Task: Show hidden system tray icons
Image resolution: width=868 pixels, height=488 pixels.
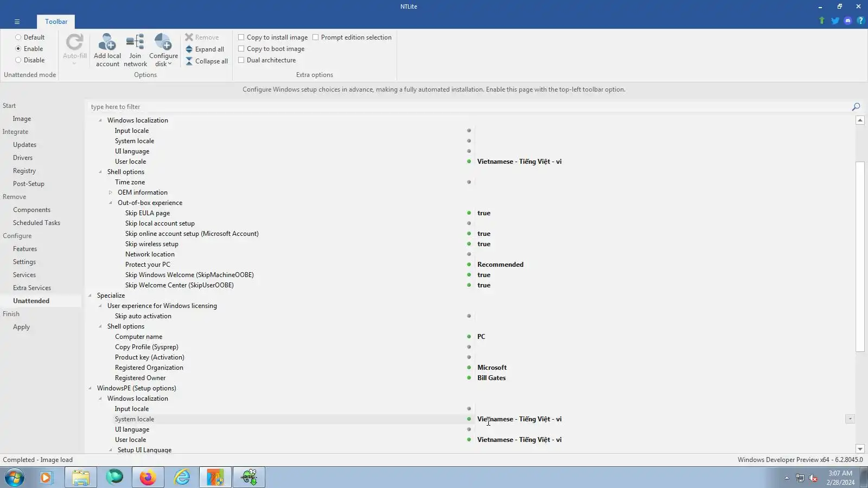Action: click(x=787, y=478)
